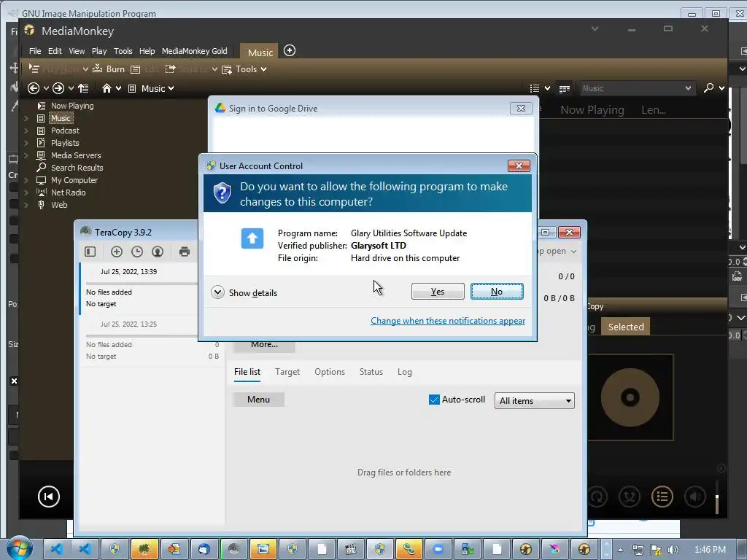Image resolution: width=747 pixels, height=560 pixels.
Task: Open the Tools toolbar dropdown in MediaMonkey
Action: 244,69
